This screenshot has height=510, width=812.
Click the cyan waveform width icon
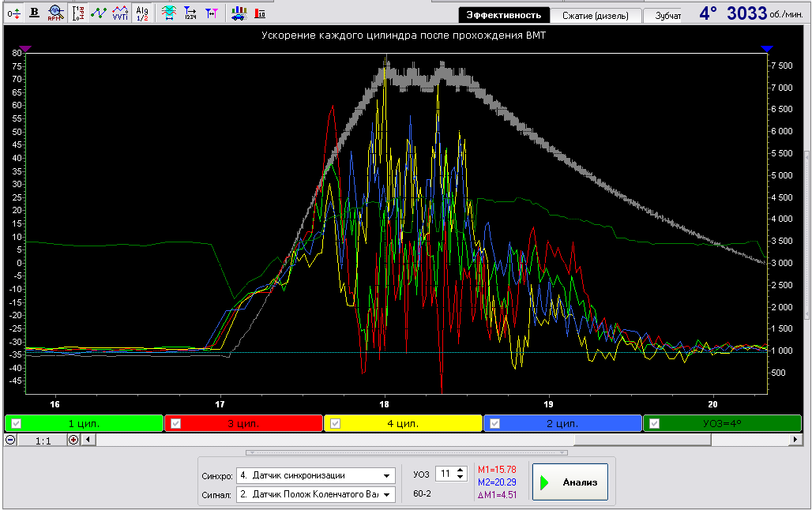coord(168,13)
